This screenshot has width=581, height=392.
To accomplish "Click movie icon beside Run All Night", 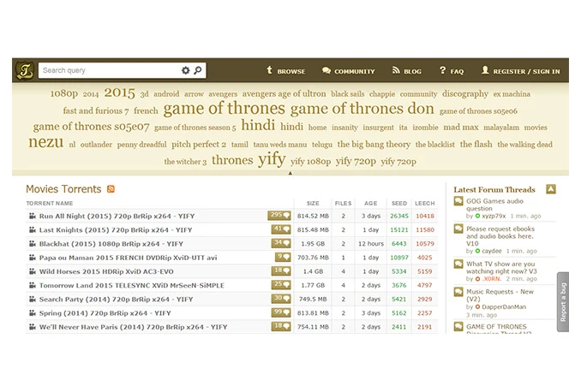I will [33, 216].
